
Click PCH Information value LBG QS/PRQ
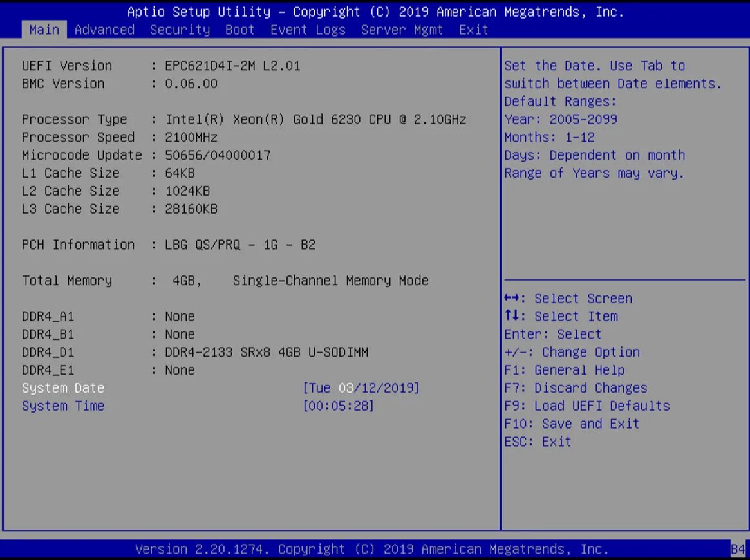pos(240,245)
